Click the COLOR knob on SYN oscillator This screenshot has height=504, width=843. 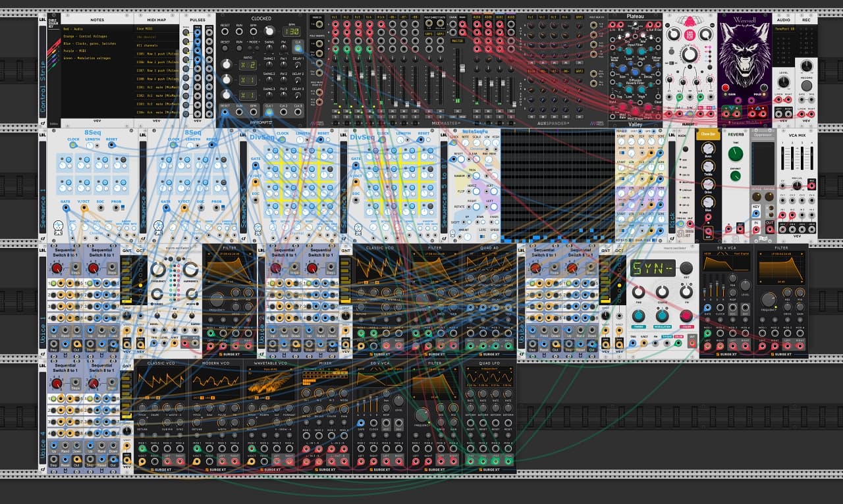[x=686, y=316]
